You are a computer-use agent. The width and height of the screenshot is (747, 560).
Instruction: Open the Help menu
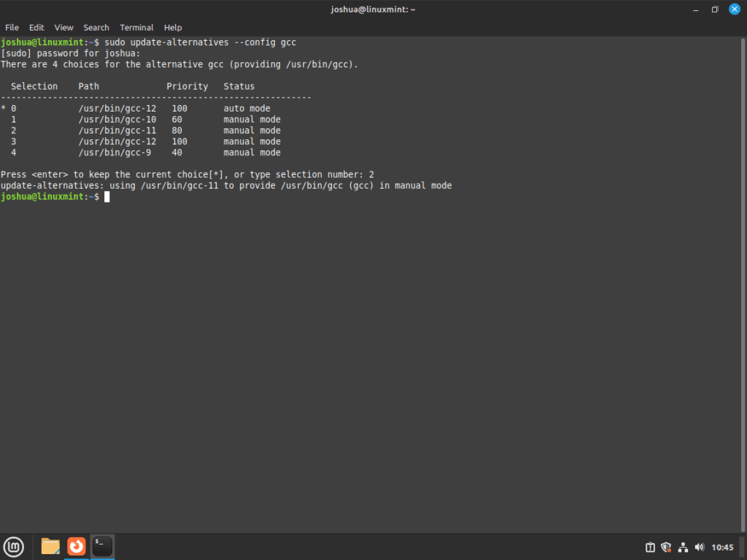pyautogui.click(x=172, y=28)
